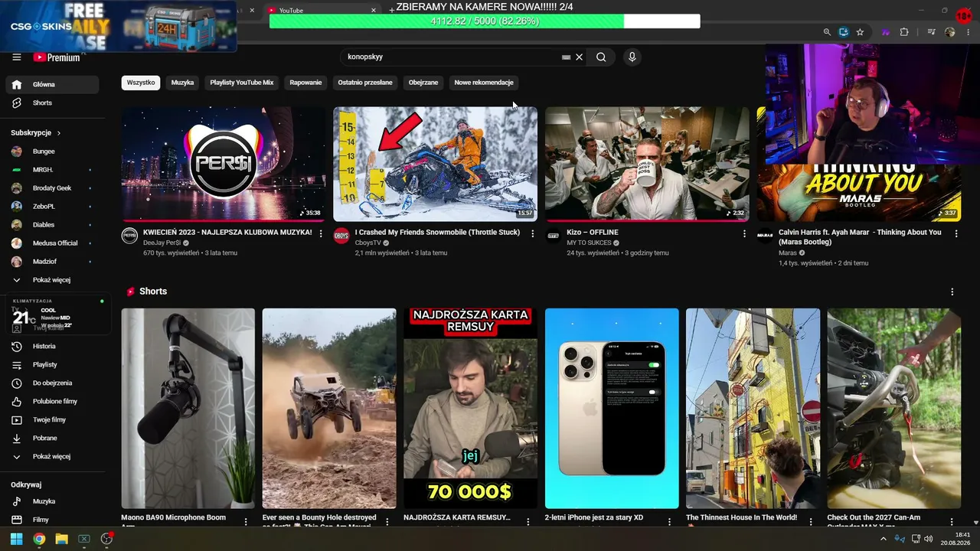The width and height of the screenshot is (980, 551).
Task: Open NAJDROŻSZA KARTA REMSUY Short
Action: pyautogui.click(x=470, y=409)
